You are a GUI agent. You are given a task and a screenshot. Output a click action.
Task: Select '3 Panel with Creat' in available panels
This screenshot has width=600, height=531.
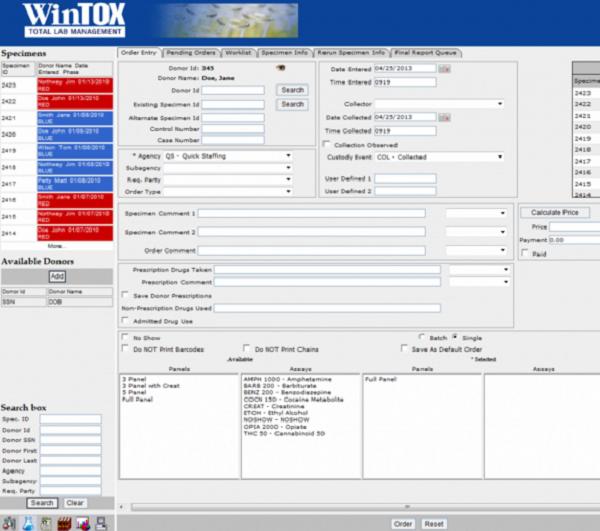pyautogui.click(x=151, y=386)
